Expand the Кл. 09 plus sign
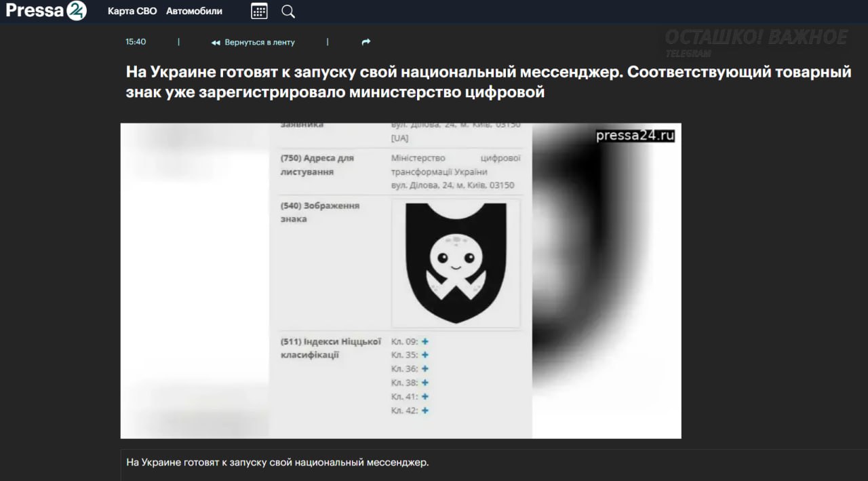Screen dimensions: 868x481 click(425, 341)
